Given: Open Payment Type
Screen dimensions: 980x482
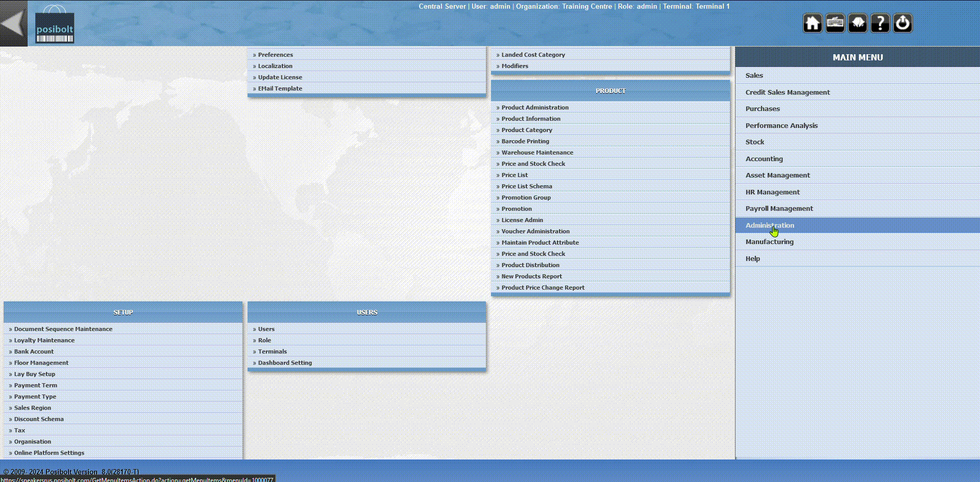Looking at the screenshot, I should [x=35, y=397].
